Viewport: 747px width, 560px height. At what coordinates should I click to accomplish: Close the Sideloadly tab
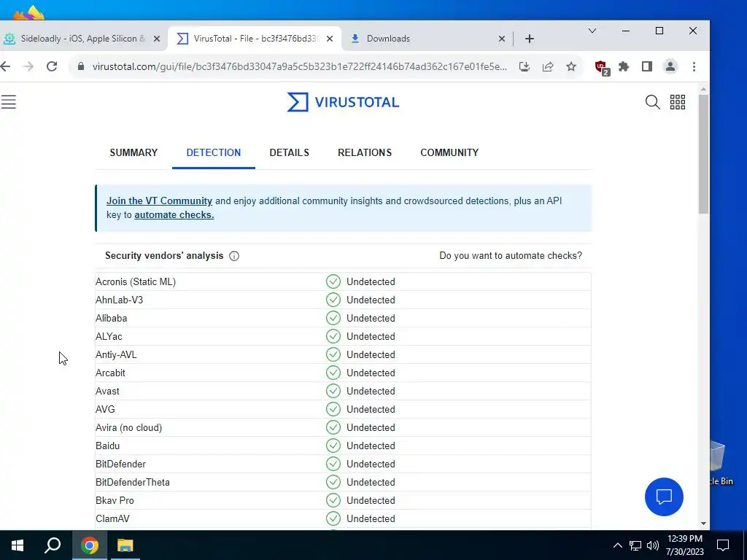point(157,39)
